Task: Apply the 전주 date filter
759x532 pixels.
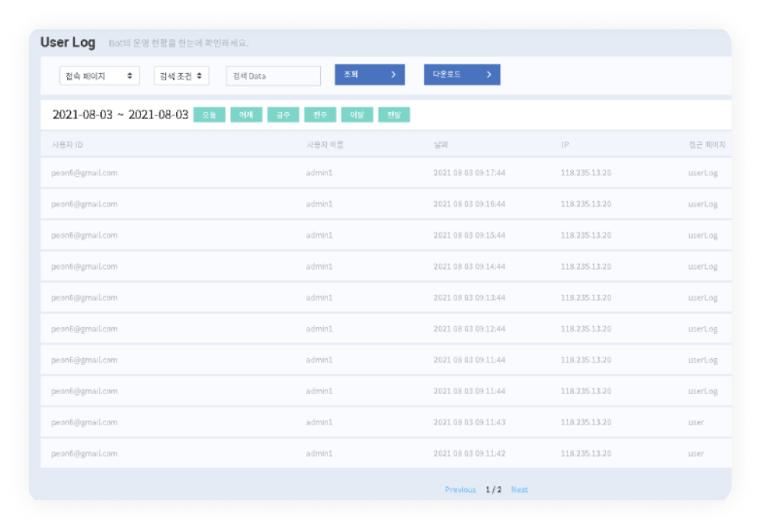Action: pos(320,115)
